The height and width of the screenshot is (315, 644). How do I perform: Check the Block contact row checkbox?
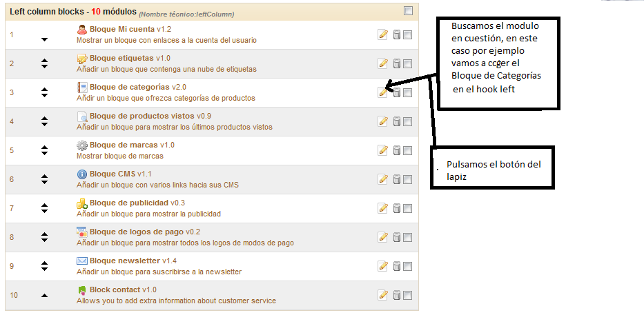click(407, 295)
